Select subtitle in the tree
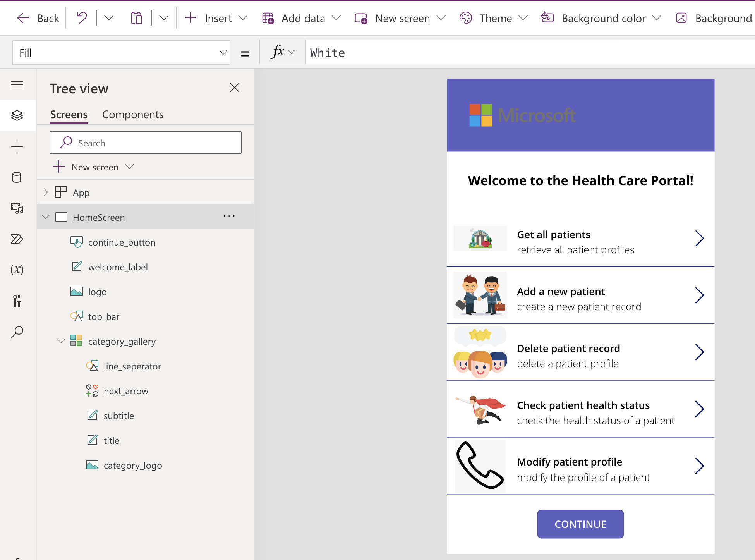 click(x=118, y=416)
